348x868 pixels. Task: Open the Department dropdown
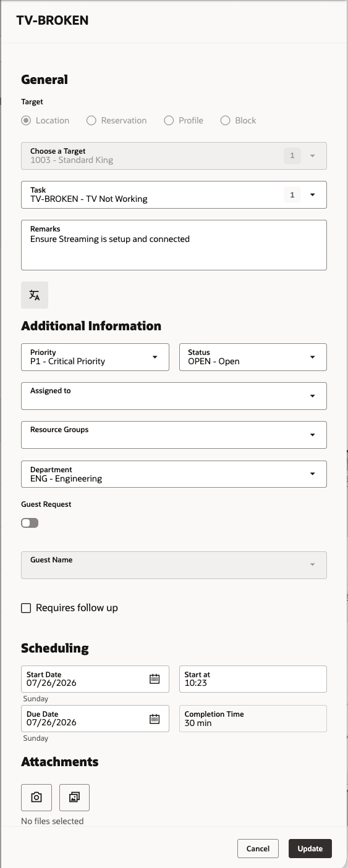174,474
